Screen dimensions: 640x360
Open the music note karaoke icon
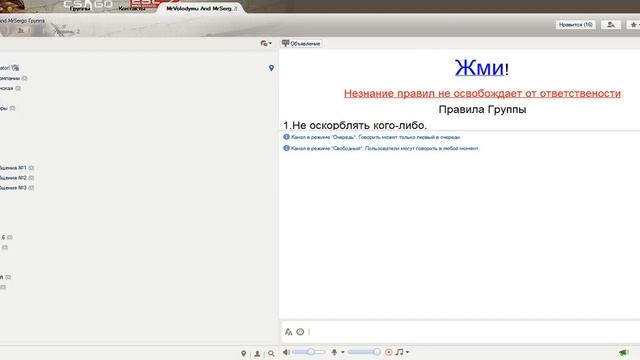[x=400, y=352]
